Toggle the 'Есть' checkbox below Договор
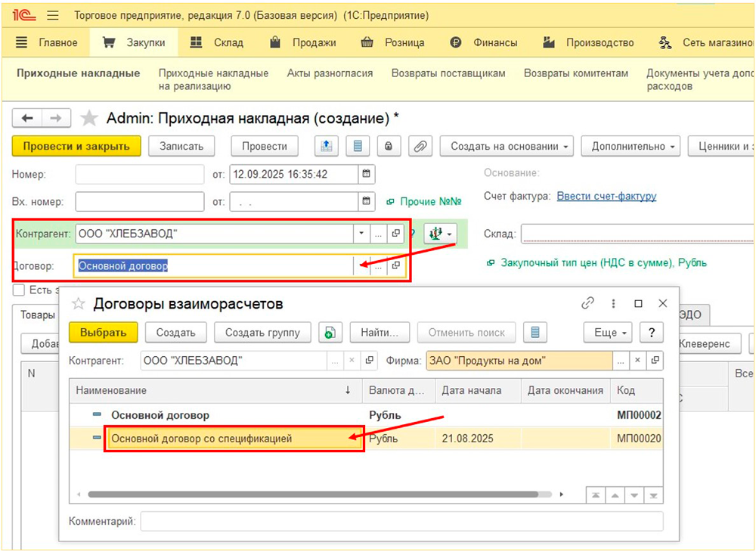This screenshot has height=552, width=756. tap(19, 290)
